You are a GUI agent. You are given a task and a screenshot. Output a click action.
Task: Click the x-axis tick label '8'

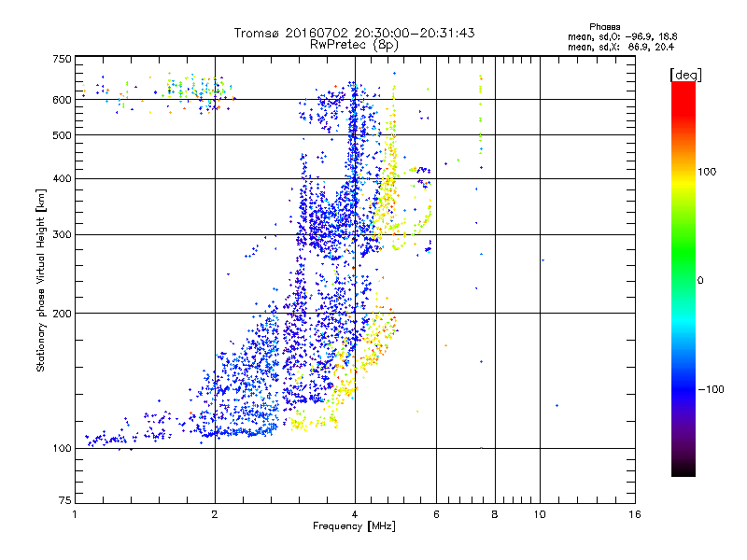[495, 514]
